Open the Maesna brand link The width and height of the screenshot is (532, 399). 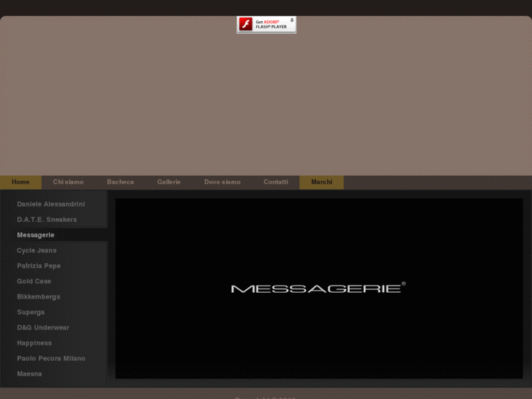tap(29, 374)
